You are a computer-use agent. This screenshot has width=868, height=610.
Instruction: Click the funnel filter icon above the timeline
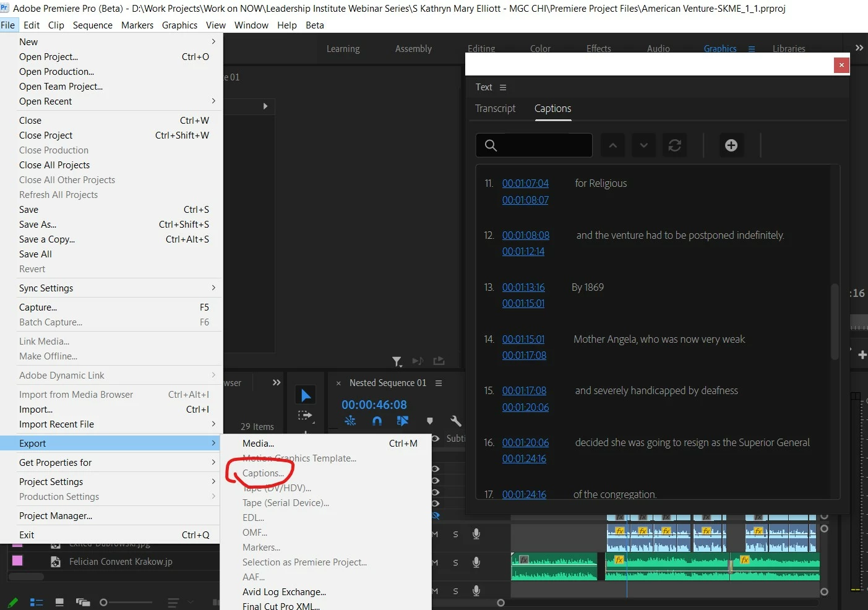coord(397,361)
